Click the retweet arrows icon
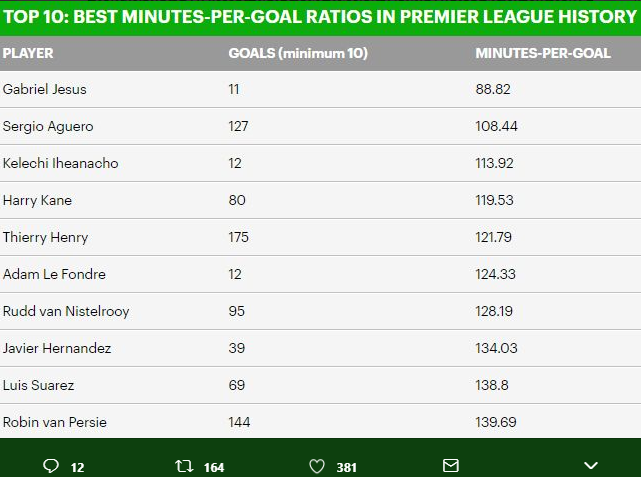This screenshot has height=477, width=641. 184,466
